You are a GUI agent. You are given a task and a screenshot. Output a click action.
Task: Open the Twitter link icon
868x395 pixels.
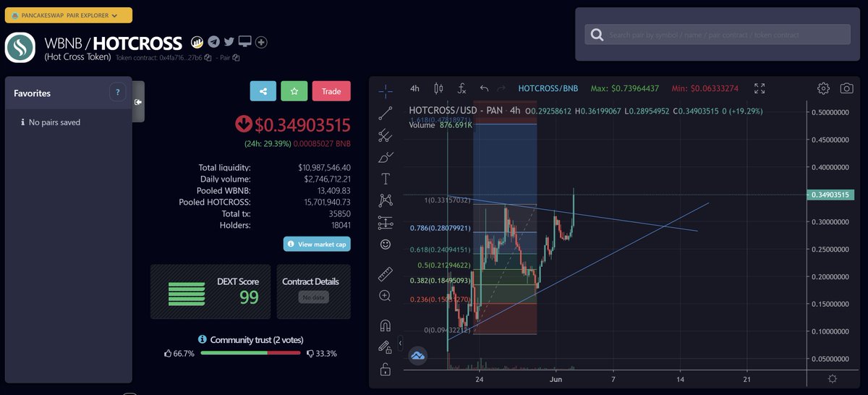(229, 42)
